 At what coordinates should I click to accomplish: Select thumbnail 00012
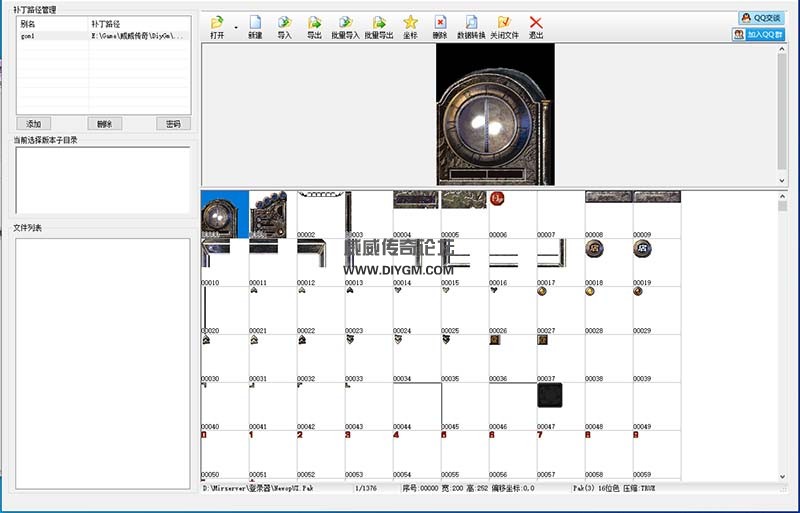coord(320,262)
